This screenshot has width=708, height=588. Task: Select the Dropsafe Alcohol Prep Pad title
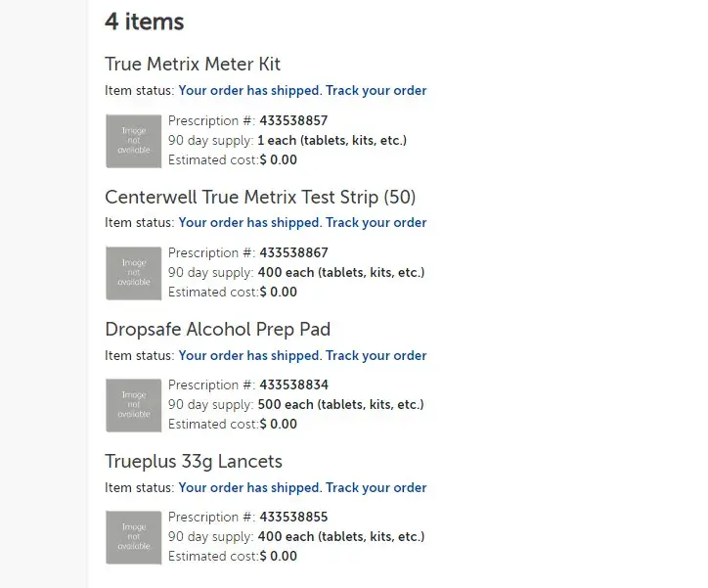[218, 329]
